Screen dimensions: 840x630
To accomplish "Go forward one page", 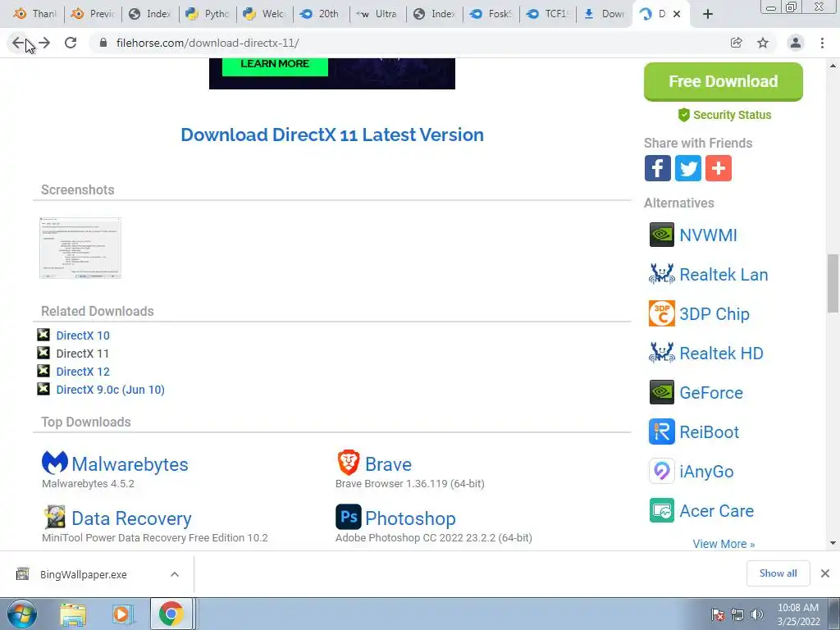I will tap(44, 43).
